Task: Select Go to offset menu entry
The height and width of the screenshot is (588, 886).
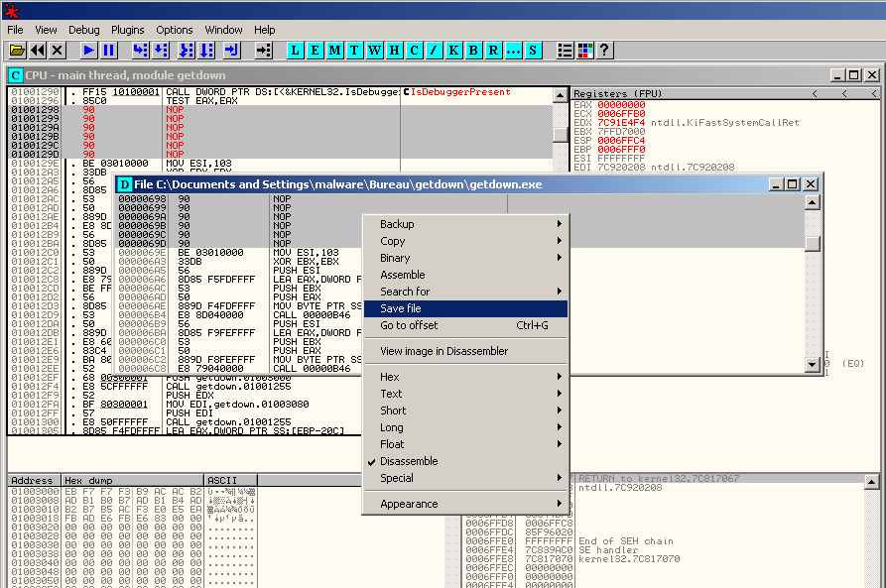Action: [x=409, y=325]
